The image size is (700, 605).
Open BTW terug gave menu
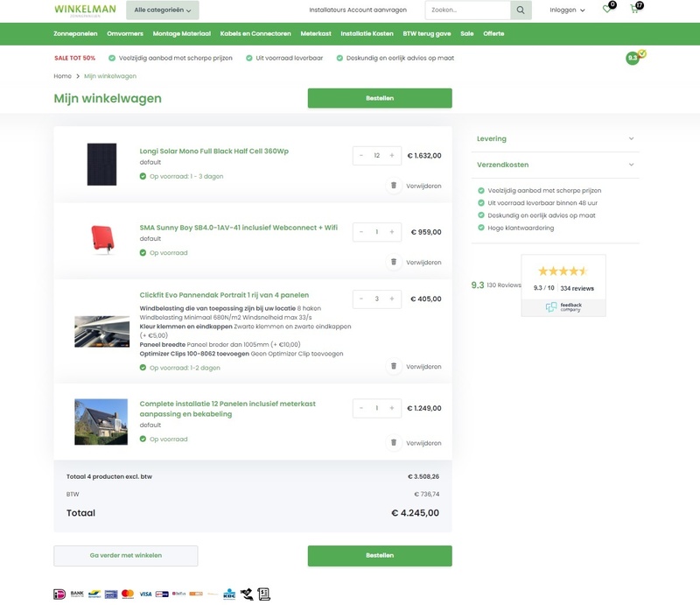(427, 33)
